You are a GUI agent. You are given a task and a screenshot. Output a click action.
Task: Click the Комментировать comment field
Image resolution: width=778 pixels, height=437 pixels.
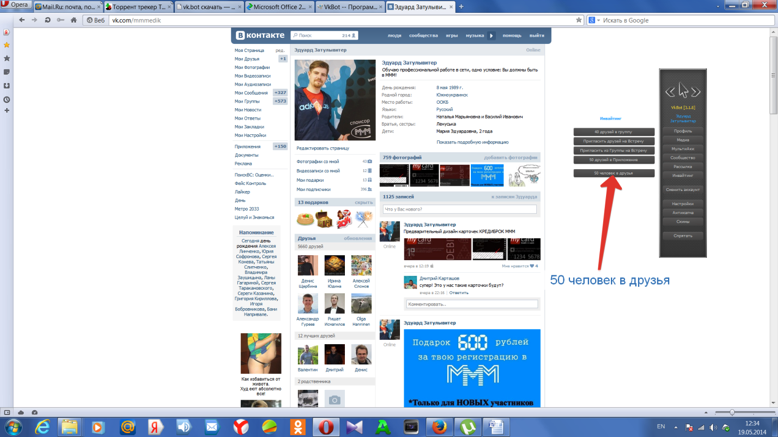(472, 304)
